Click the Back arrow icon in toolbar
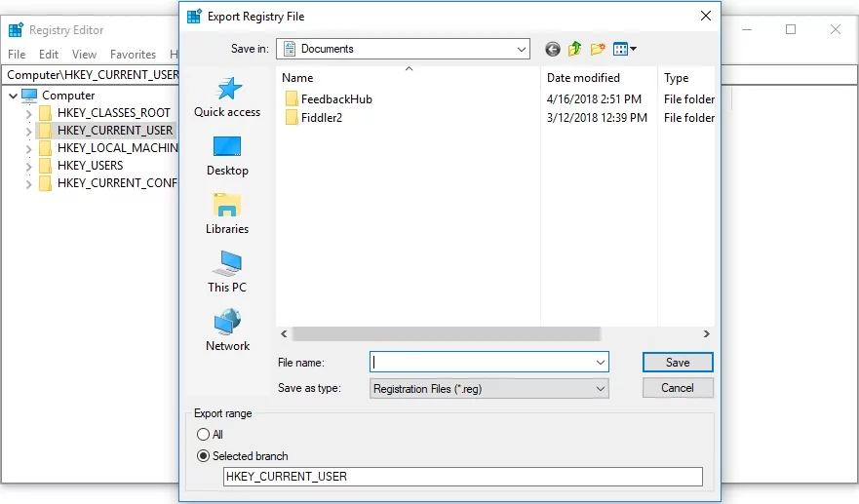The height and width of the screenshot is (504, 859). (553, 49)
